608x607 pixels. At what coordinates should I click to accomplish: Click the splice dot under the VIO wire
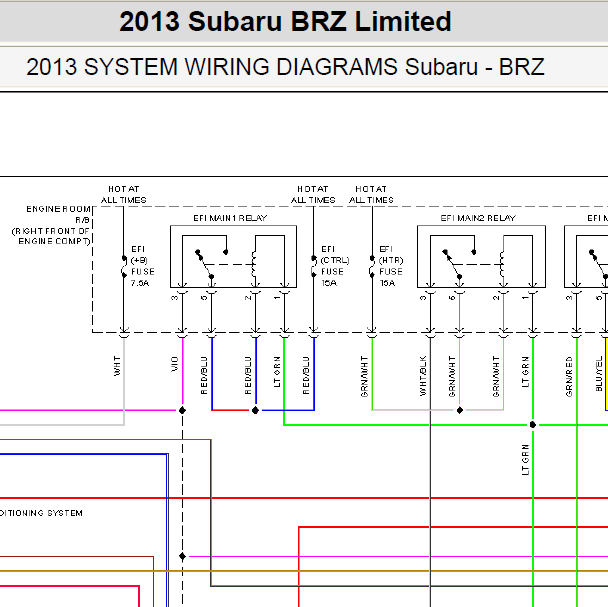point(182,410)
